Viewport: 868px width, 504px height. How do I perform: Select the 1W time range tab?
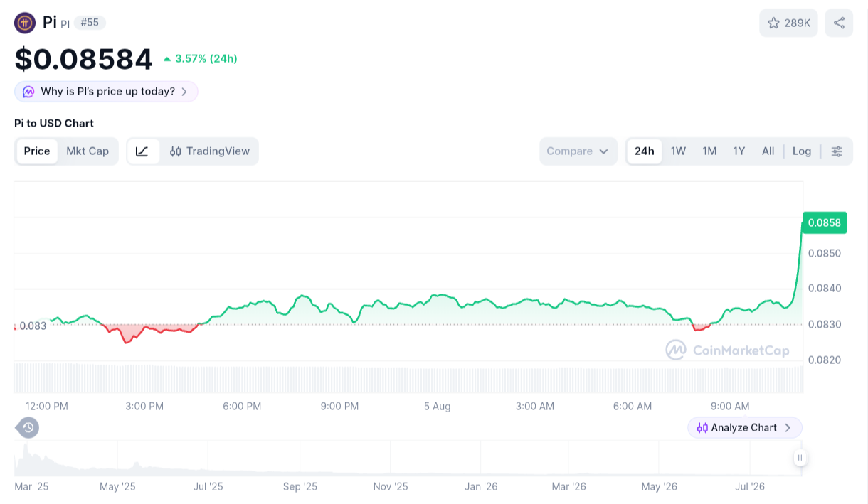[678, 151]
